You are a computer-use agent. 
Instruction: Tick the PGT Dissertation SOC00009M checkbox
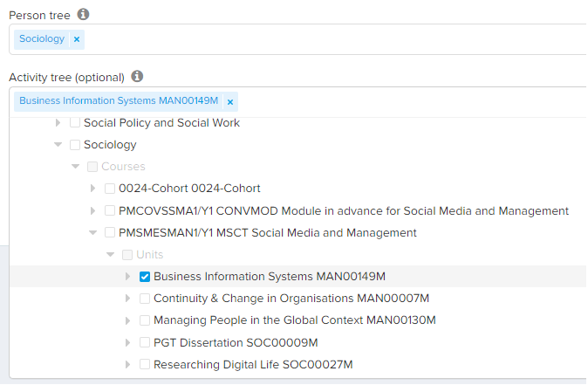pyautogui.click(x=145, y=342)
